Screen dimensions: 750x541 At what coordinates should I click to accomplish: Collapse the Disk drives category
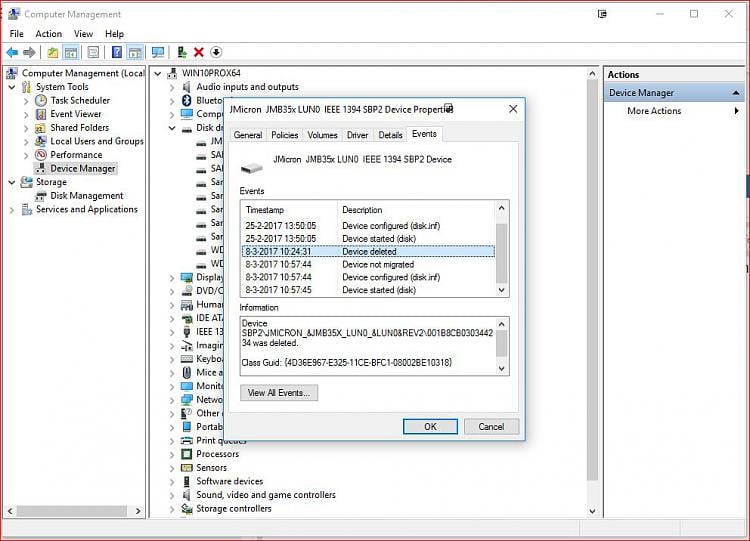tap(172, 128)
